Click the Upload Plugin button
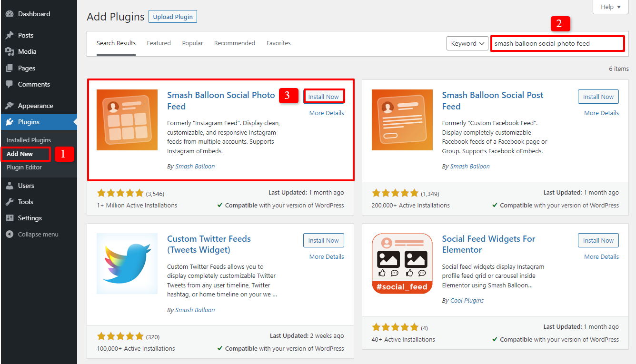The image size is (636, 364). (173, 17)
